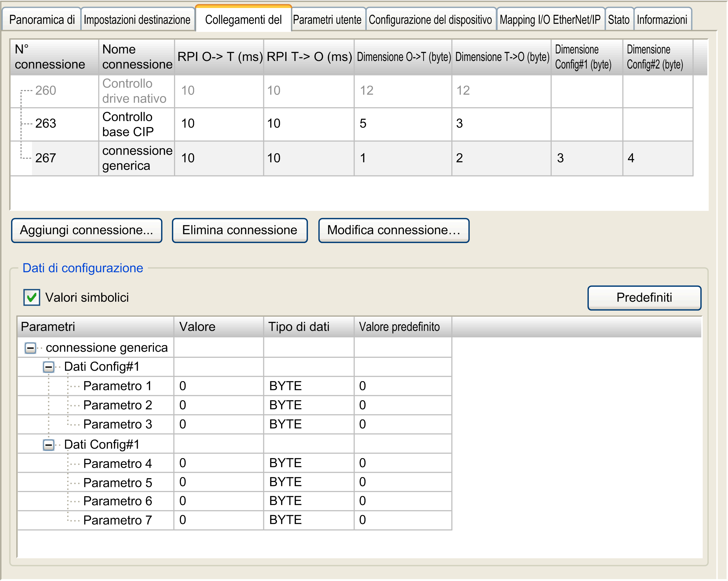Click the Predefiniti button
The width and height of the screenshot is (728, 581).
point(644,297)
